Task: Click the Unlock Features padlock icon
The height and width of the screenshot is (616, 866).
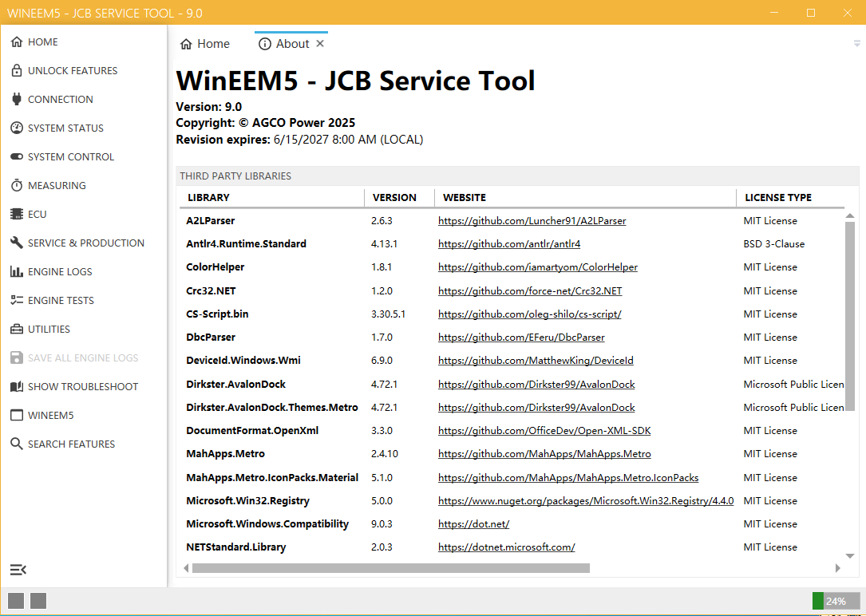Action: click(17, 71)
